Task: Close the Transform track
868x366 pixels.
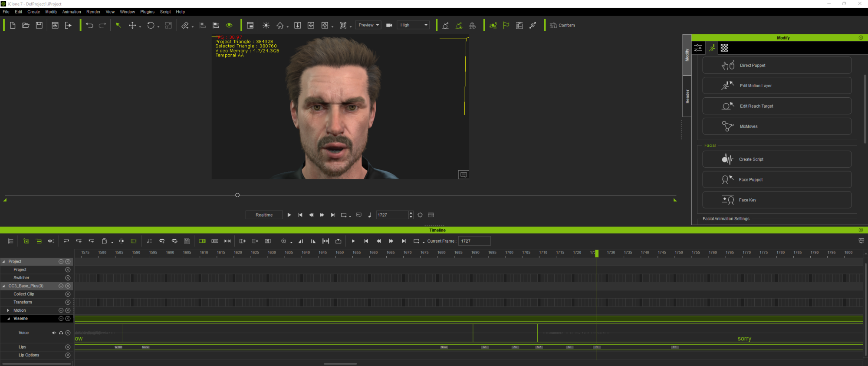Action: point(68,302)
